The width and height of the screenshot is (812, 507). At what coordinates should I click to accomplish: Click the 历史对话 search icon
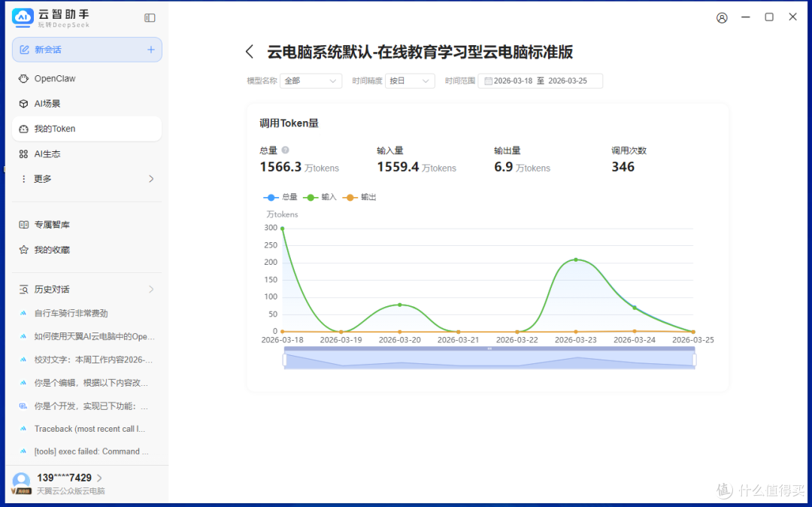(23, 290)
